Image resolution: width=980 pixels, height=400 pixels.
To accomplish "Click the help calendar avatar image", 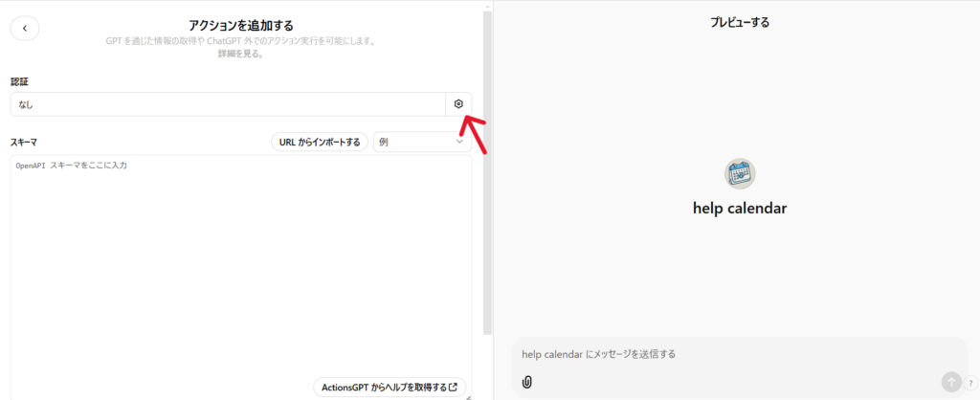I will [x=740, y=173].
